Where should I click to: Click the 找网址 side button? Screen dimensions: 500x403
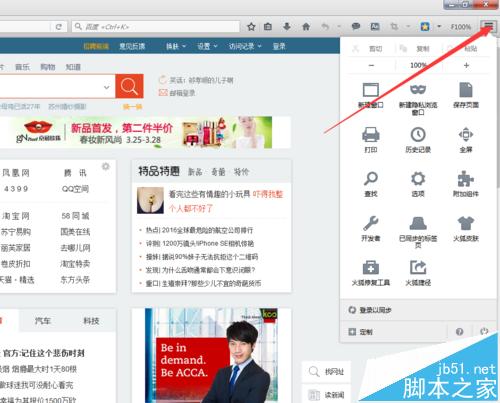pos(326,371)
